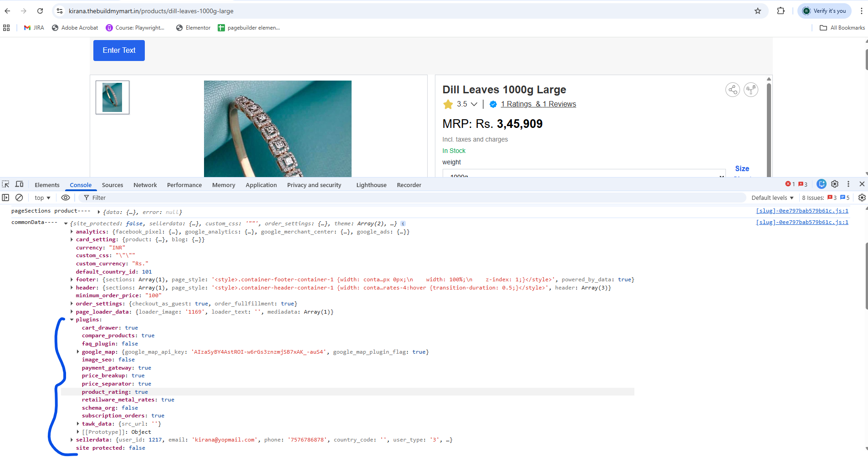Clear the console with the ban icon
Screen dimensions: 868x457
point(19,198)
